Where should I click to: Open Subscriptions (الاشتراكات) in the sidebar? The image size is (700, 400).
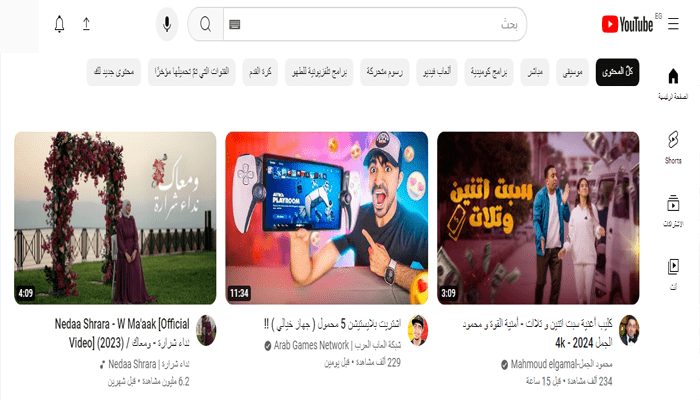pyautogui.click(x=673, y=211)
